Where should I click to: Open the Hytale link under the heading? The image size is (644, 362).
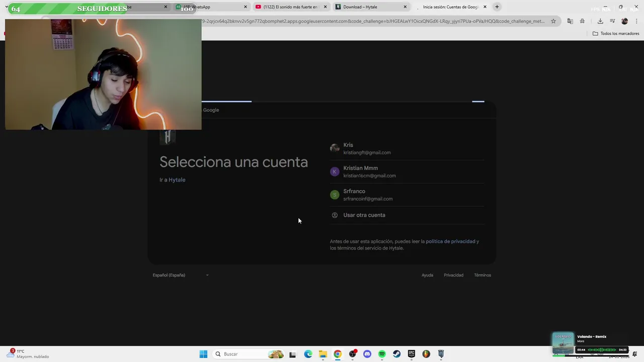click(177, 180)
